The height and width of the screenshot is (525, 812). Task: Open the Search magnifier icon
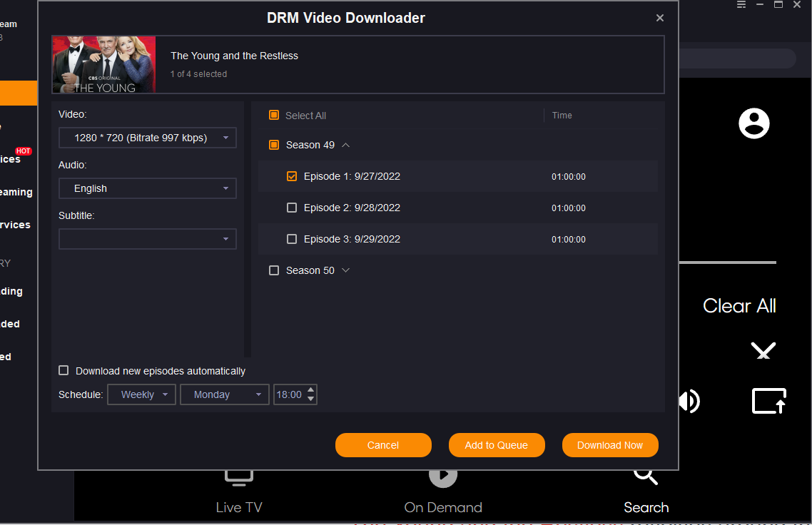(x=646, y=476)
